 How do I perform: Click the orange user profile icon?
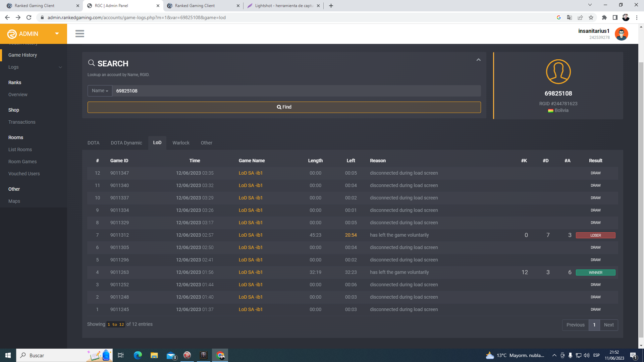(x=558, y=72)
